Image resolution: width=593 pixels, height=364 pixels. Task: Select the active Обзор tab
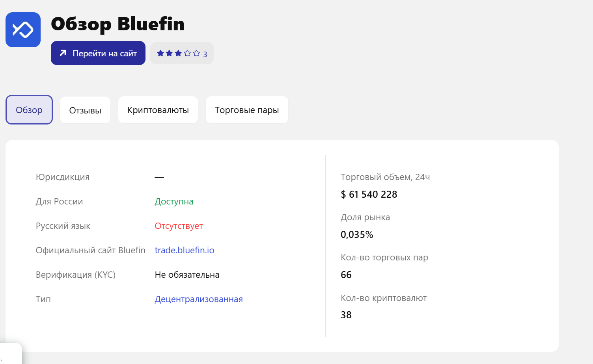29,110
